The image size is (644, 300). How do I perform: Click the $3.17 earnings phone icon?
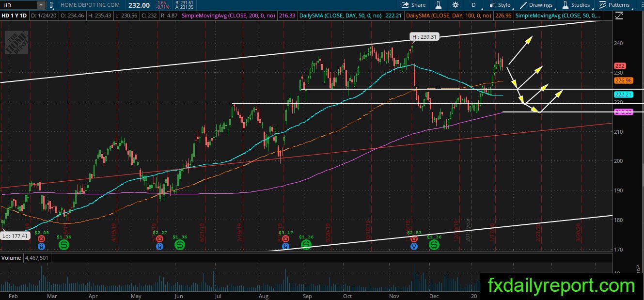point(286,239)
